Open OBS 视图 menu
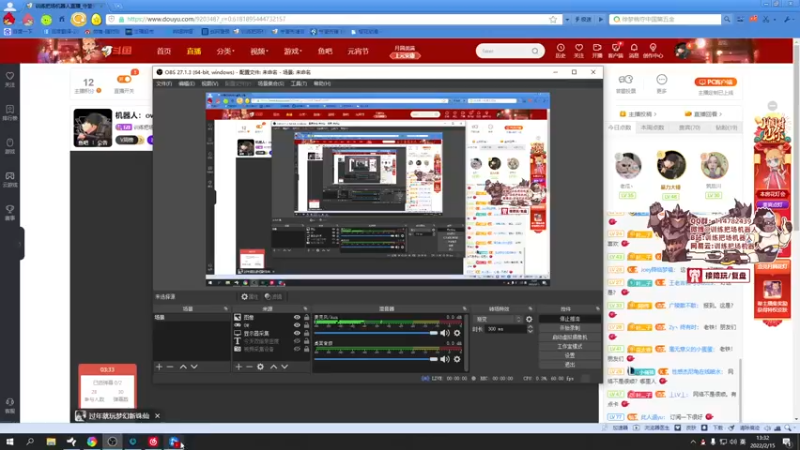 [x=210, y=83]
